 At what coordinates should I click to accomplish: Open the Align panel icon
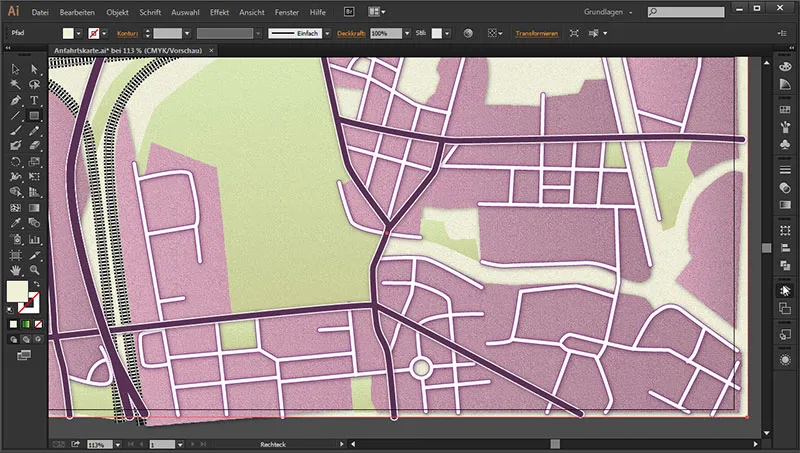(x=785, y=248)
